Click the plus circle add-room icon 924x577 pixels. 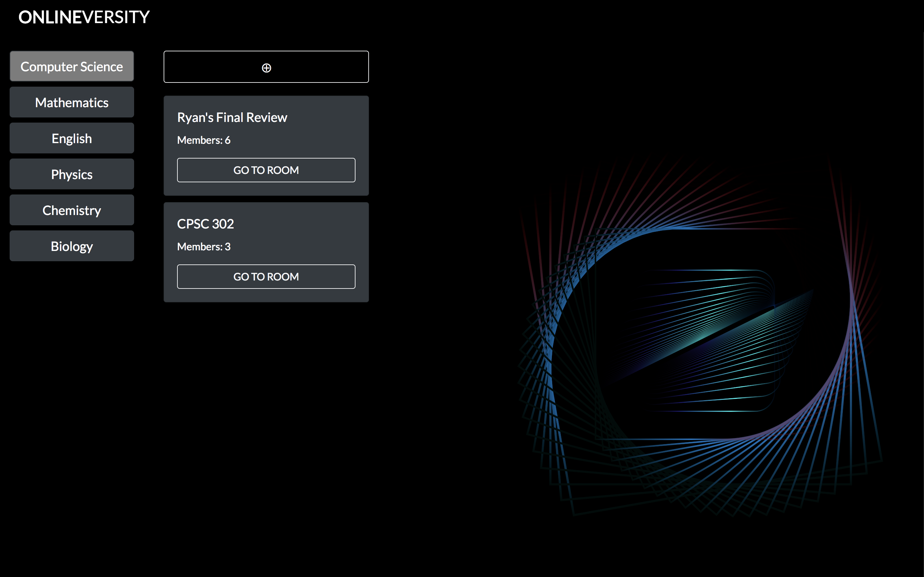click(266, 67)
